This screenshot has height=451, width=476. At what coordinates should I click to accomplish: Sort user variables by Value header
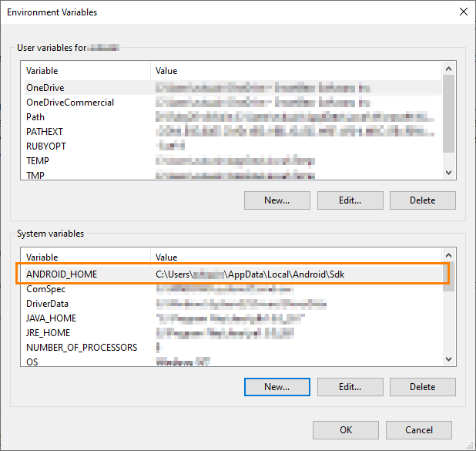(296, 71)
